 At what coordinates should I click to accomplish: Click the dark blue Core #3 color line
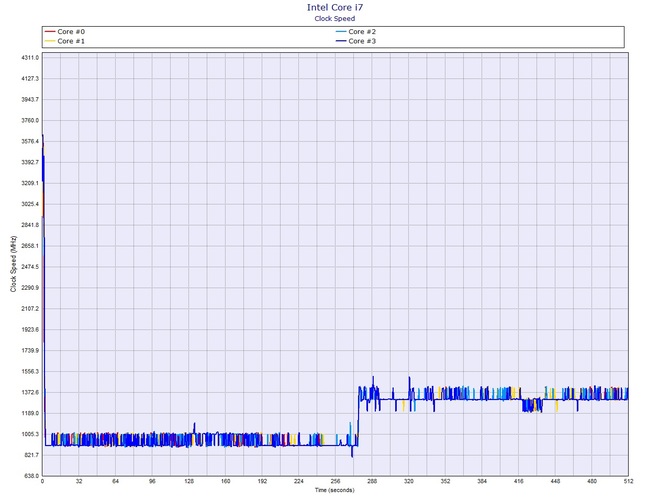pos(341,41)
